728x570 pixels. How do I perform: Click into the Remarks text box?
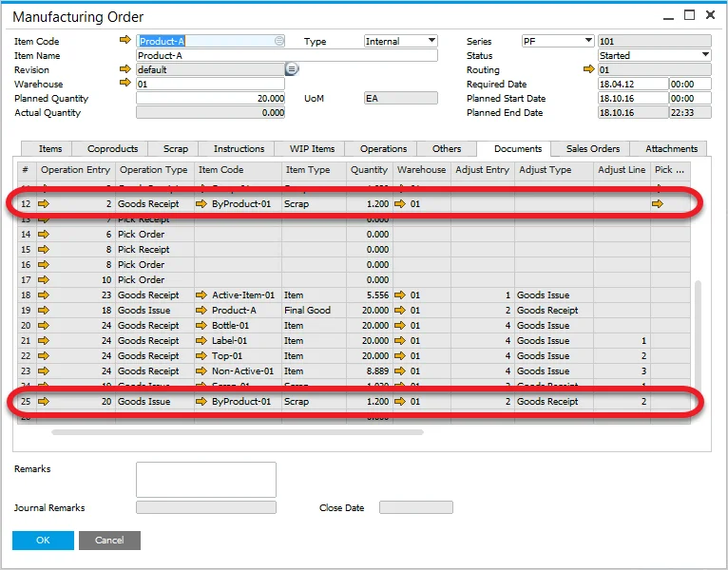(205, 480)
